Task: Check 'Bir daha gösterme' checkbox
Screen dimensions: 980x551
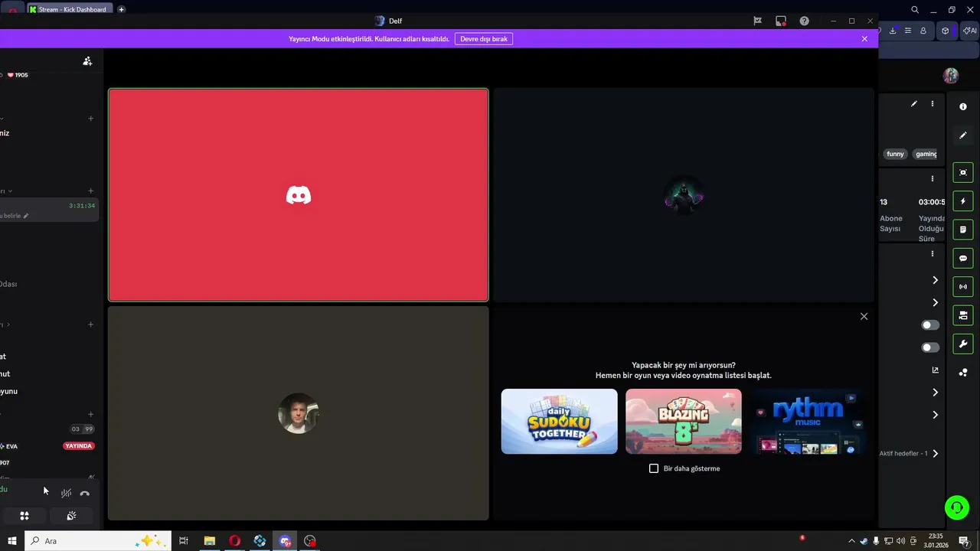Action: click(654, 468)
